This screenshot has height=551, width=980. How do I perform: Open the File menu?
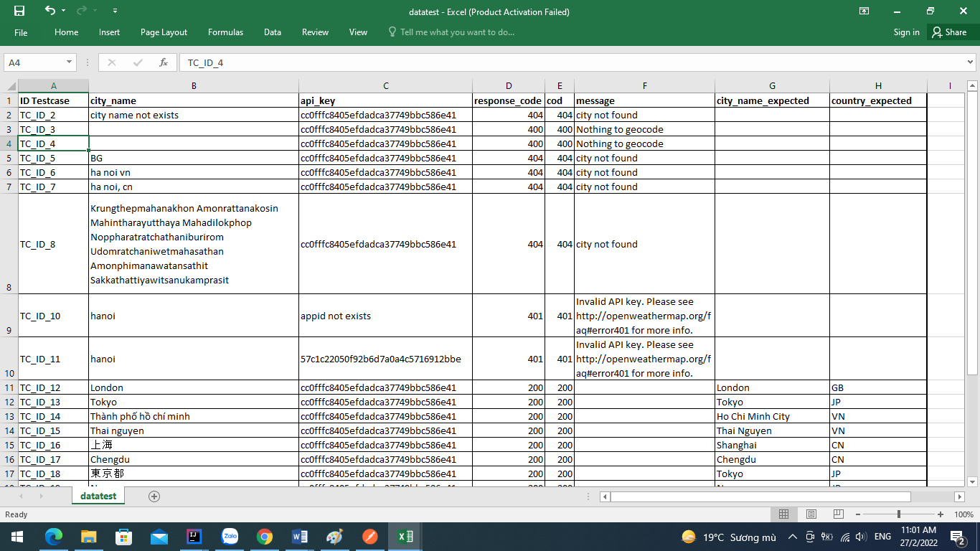coord(21,32)
